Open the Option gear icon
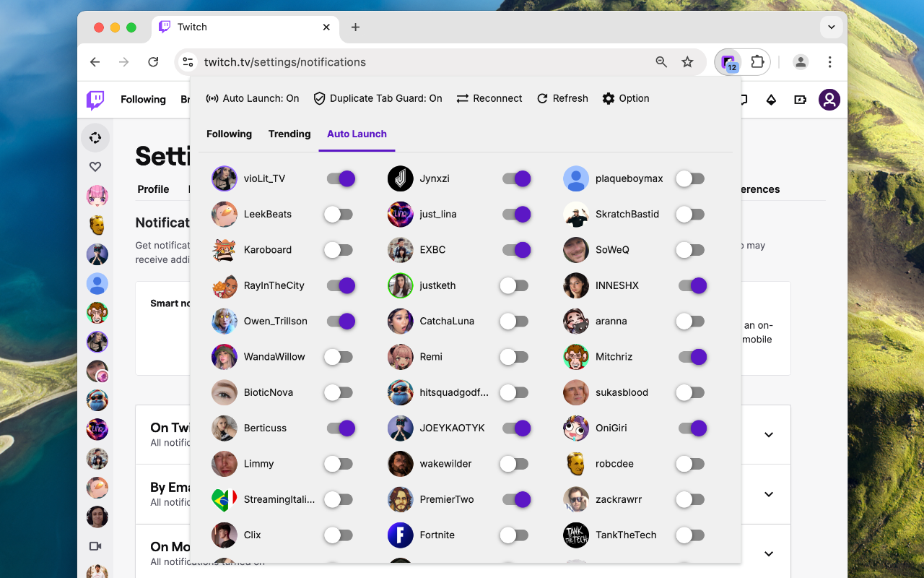Viewport: 924px width, 578px height. tap(608, 98)
